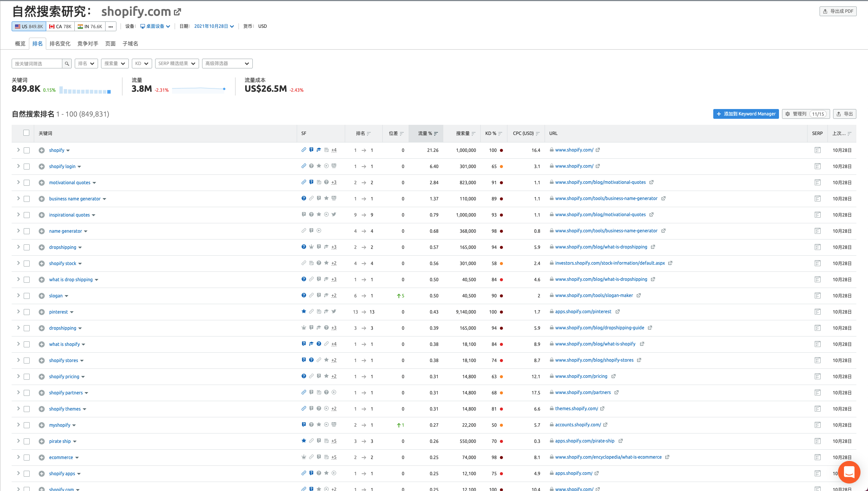Open the 搜索量 filter dropdown
868x491 pixels.
click(x=115, y=64)
